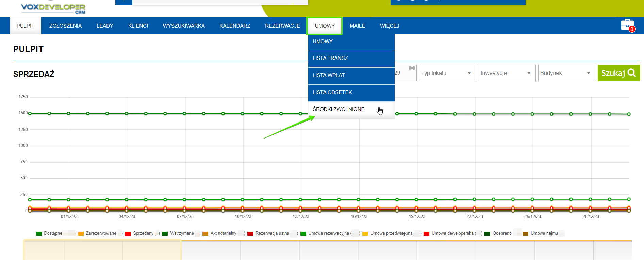Go to the PULPIT tab
The width and height of the screenshot is (644, 260).
(26, 26)
